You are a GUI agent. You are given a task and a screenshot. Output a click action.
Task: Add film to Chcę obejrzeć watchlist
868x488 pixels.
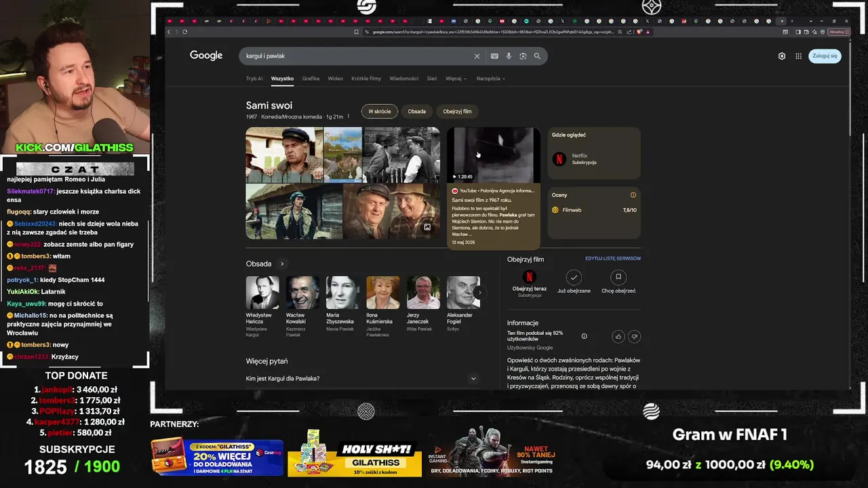coord(618,277)
